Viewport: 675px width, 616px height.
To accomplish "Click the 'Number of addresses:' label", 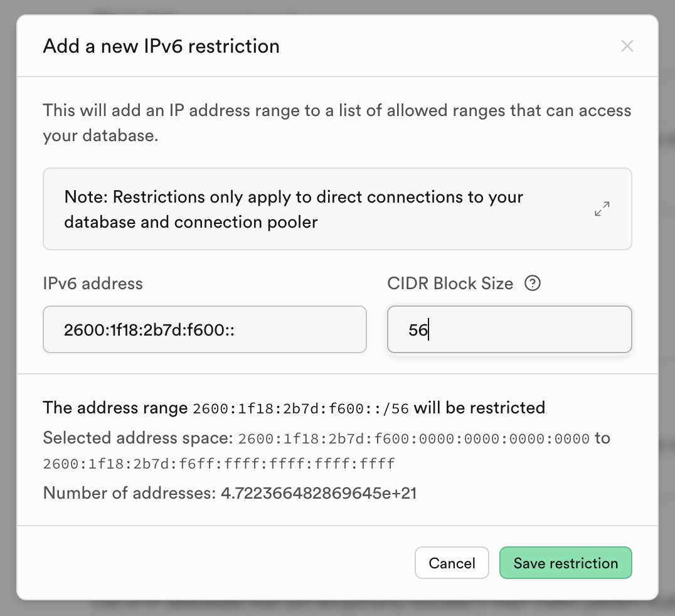I will click(x=129, y=493).
